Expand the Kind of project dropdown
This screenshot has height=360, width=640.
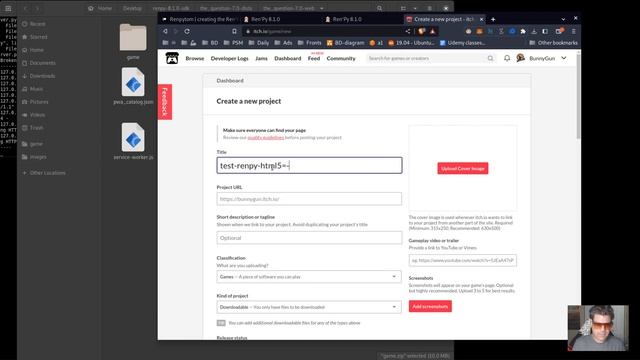(309, 307)
